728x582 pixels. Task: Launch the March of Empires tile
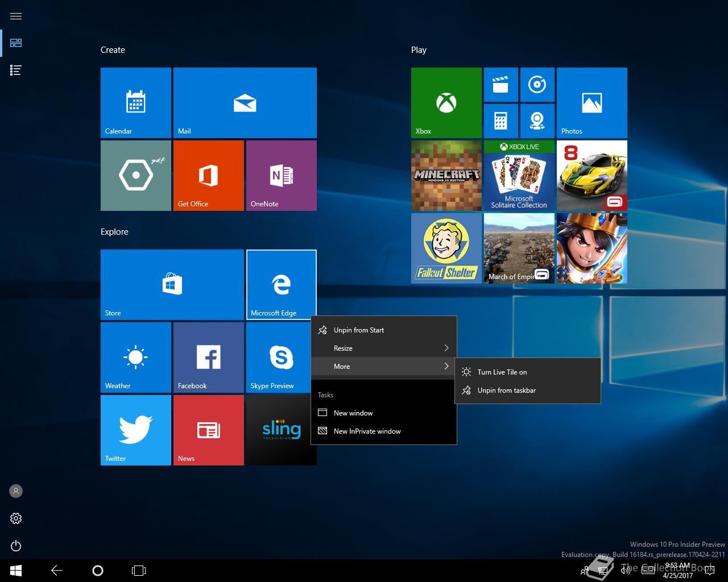click(x=519, y=248)
